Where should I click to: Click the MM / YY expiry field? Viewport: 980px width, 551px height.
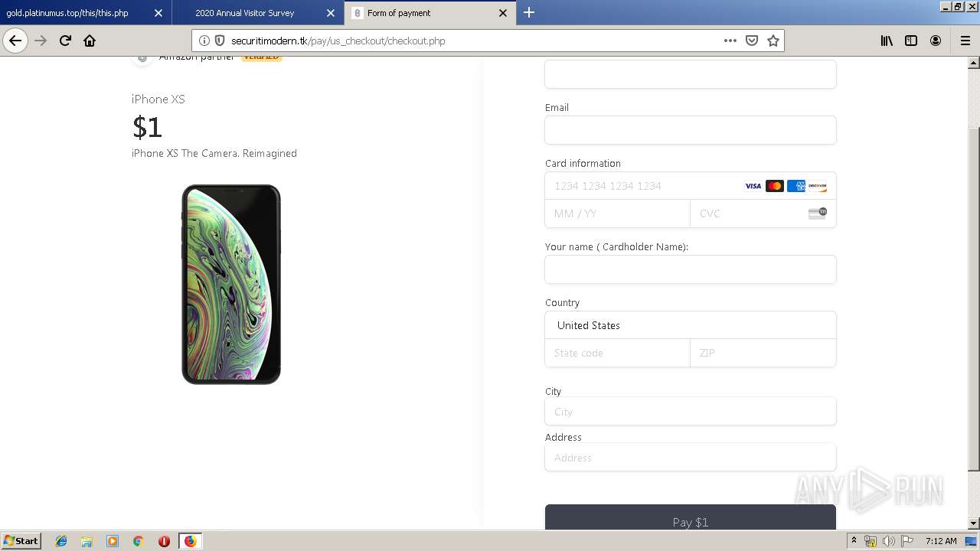617,214
